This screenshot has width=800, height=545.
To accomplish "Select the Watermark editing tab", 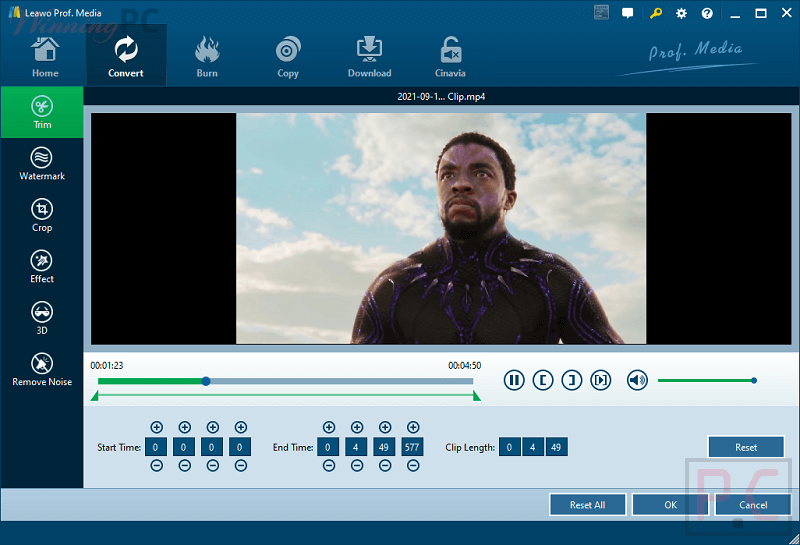I will click(x=42, y=164).
